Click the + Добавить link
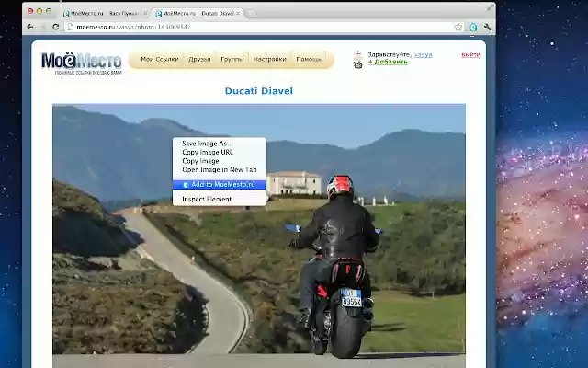The width and height of the screenshot is (588, 368). point(388,62)
